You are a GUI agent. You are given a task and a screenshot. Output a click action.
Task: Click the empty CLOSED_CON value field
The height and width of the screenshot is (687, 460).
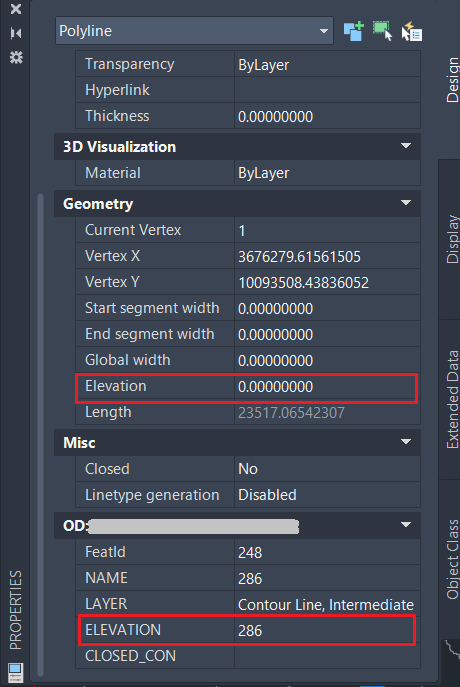pyautogui.click(x=327, y=656)
